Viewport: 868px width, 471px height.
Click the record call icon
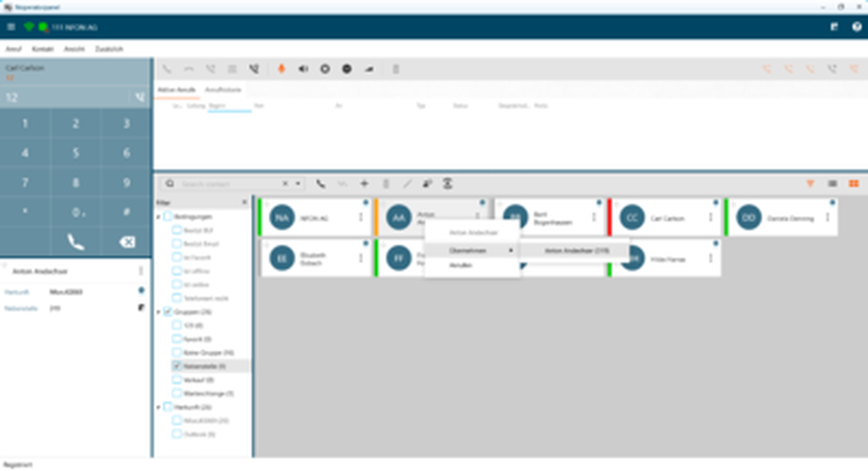pos(325,69)
